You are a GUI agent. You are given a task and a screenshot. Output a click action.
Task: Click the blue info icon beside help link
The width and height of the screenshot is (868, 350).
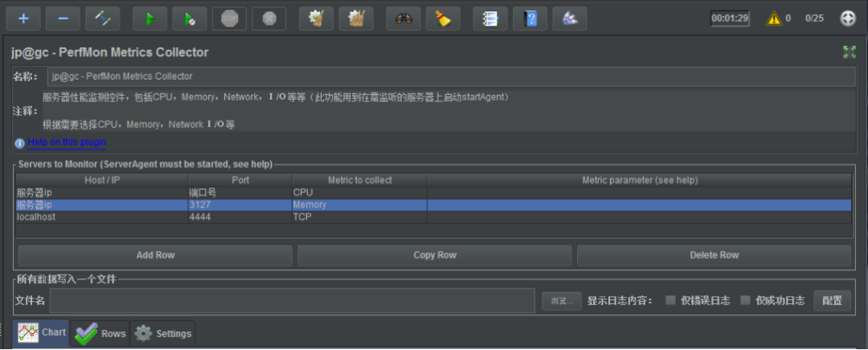tap(20, 143)
